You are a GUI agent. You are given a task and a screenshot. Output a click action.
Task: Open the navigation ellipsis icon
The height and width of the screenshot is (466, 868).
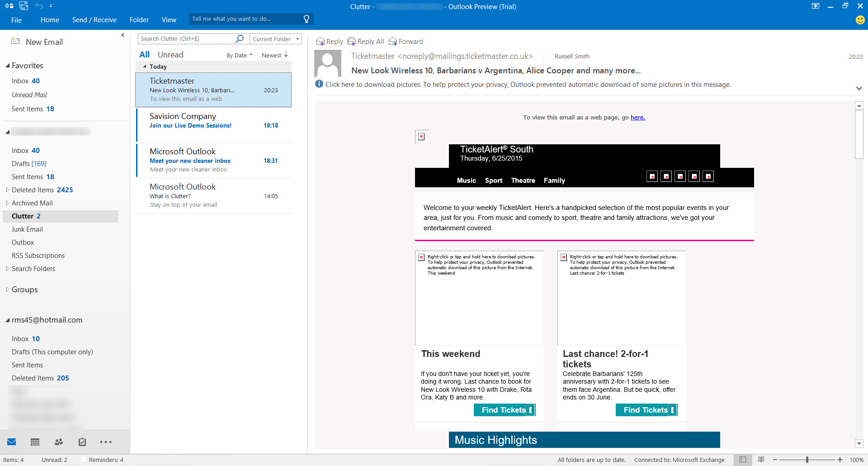click(105, 442)
